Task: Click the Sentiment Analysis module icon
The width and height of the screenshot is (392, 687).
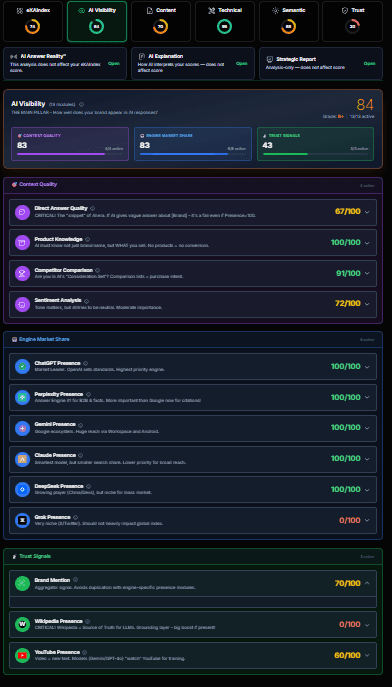Action: (x=22, y=304)
